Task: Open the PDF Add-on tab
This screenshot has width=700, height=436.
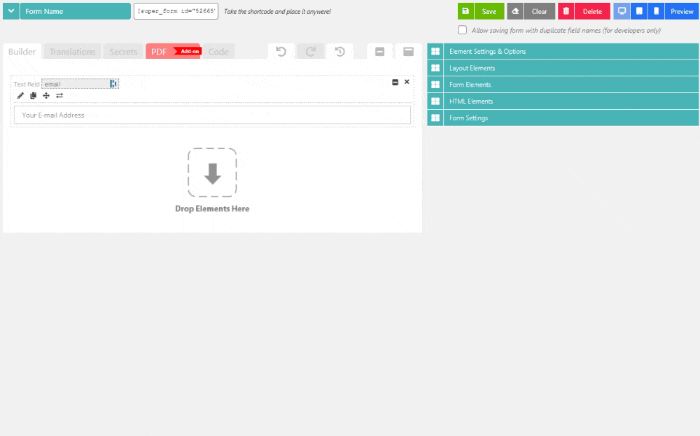Action: 173,51
